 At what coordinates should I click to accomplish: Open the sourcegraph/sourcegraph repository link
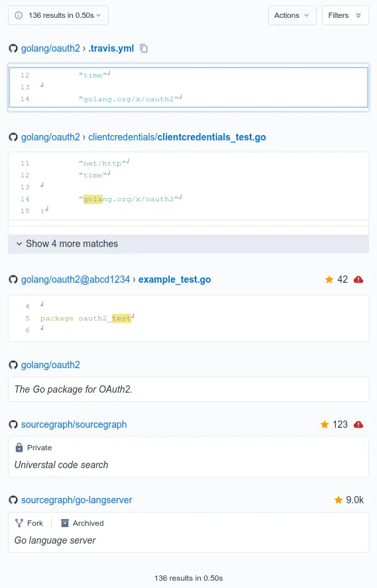coord(74,424)
